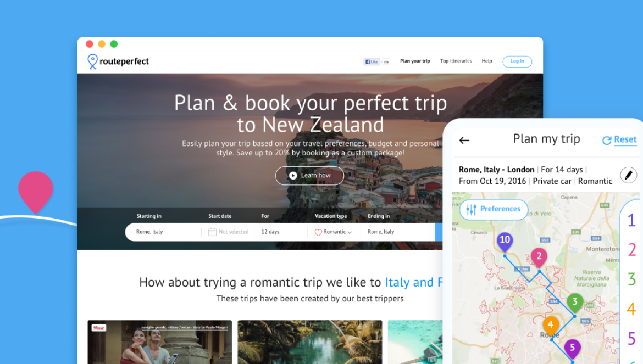The image size is (643, 364).
Task: Click the purple map pin numbered 10
Action: pyautogui.click(x=505, y=242)
